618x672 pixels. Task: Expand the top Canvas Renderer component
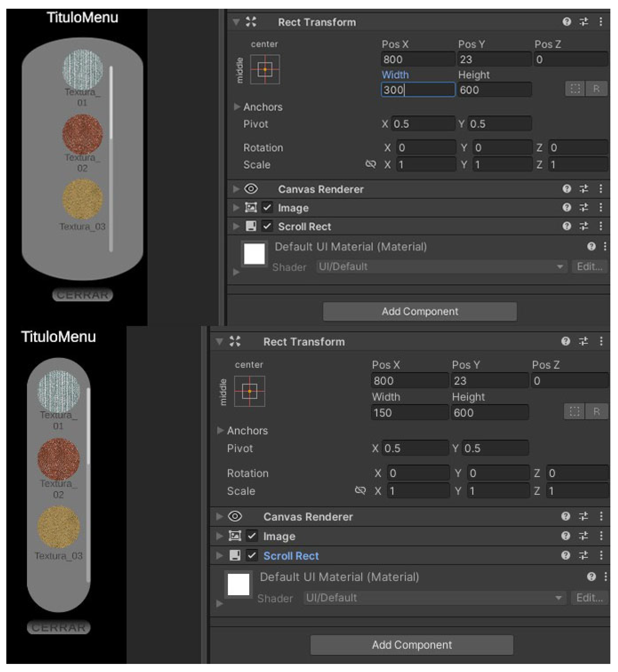click(236, 189)
